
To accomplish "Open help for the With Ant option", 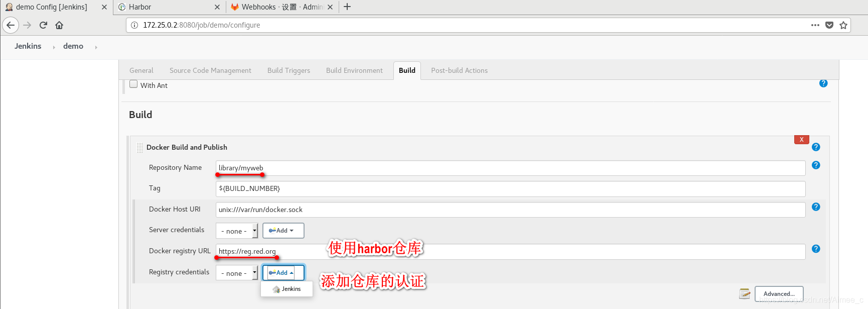I will tap(823, 83).
